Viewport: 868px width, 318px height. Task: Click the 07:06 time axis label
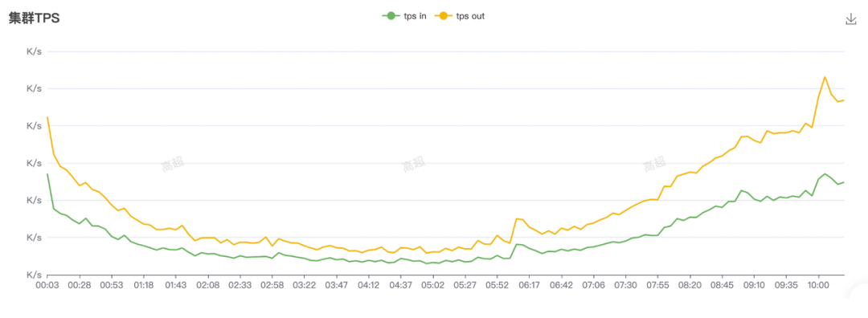tap(593, 285)
